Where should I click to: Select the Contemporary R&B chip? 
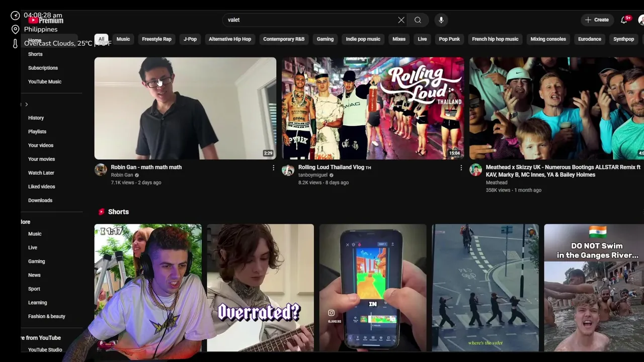click(284, 39)
